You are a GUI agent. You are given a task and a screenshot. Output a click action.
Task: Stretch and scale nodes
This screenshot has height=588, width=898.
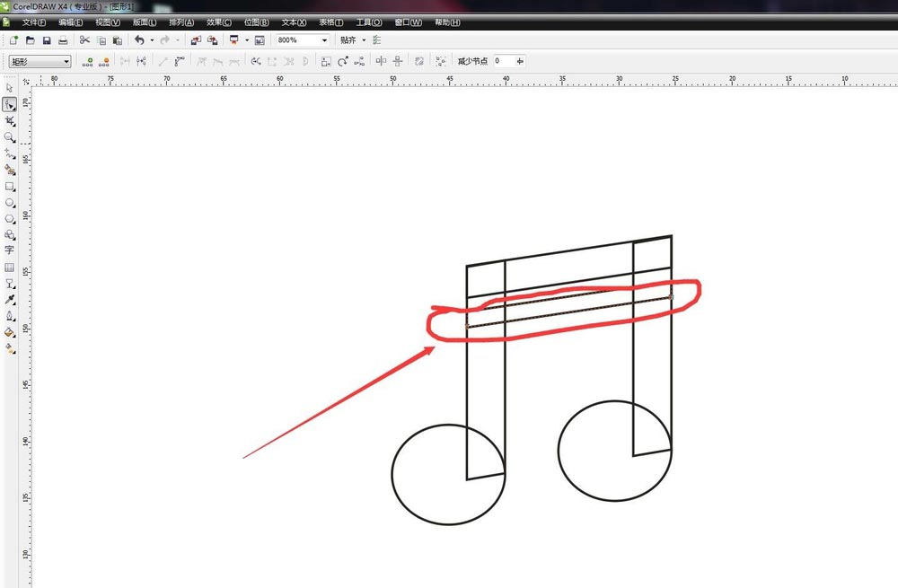point(326,61)
